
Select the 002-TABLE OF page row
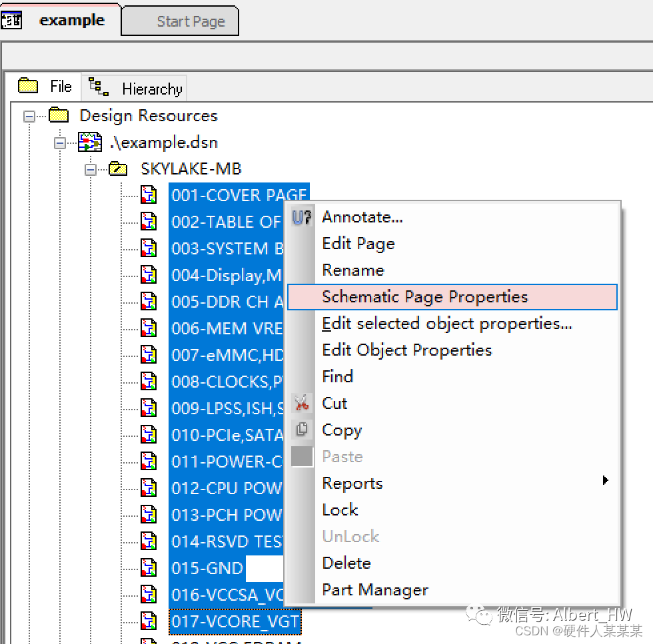click(x=226, y=222)
